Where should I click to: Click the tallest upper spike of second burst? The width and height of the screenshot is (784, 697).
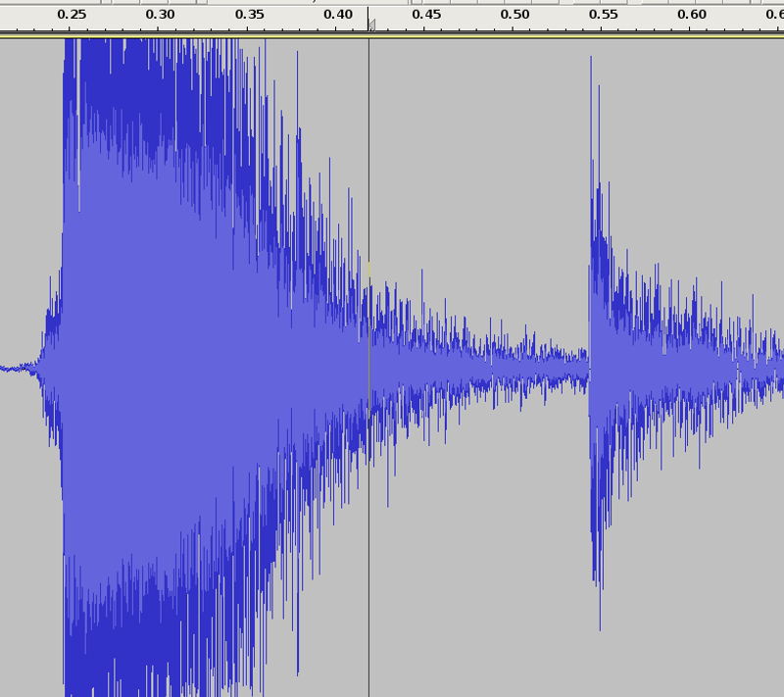[591, 61]
